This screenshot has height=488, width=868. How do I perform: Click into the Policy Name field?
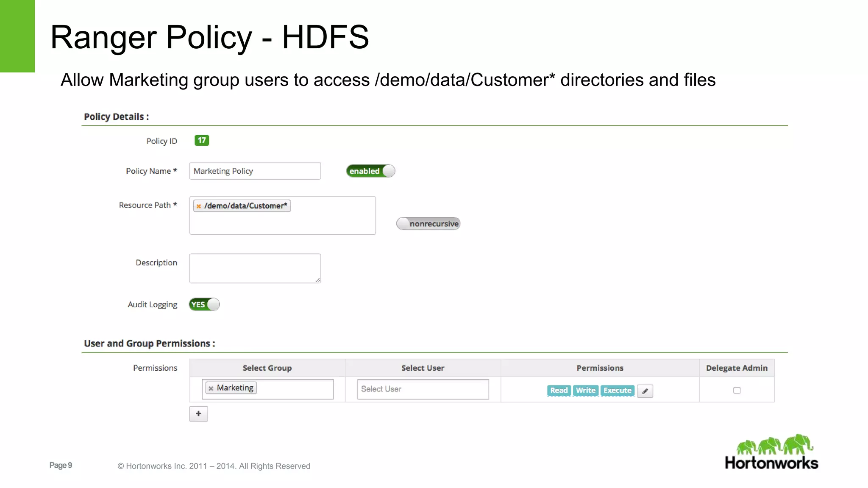point(255,171)
